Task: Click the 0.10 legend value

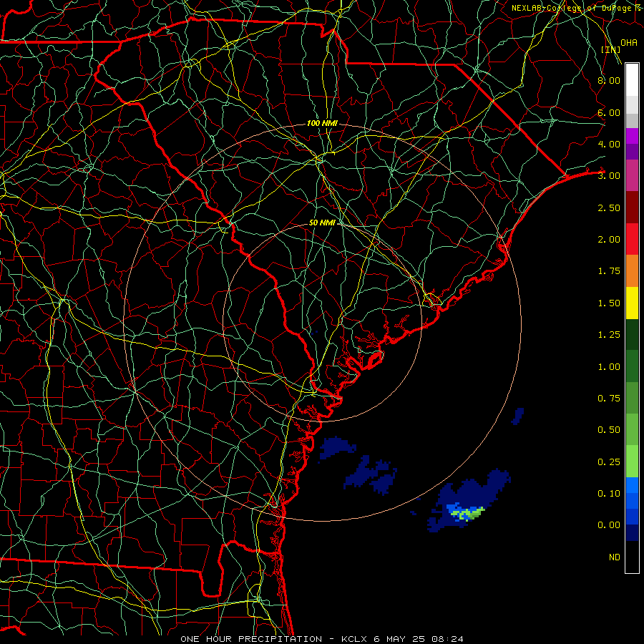Action: (609, 494)
